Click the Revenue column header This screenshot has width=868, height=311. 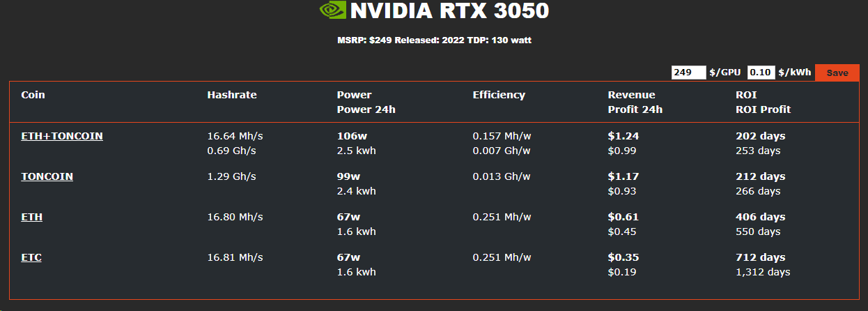point(632,95)
